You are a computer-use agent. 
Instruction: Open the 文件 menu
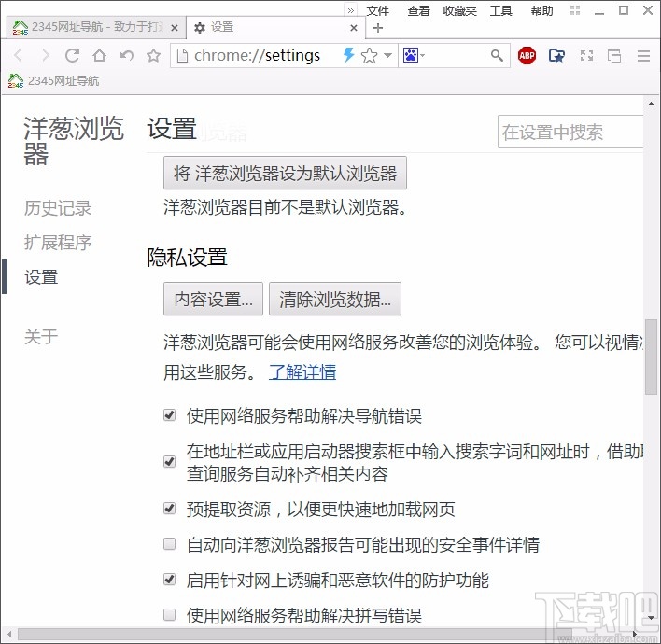377,10
